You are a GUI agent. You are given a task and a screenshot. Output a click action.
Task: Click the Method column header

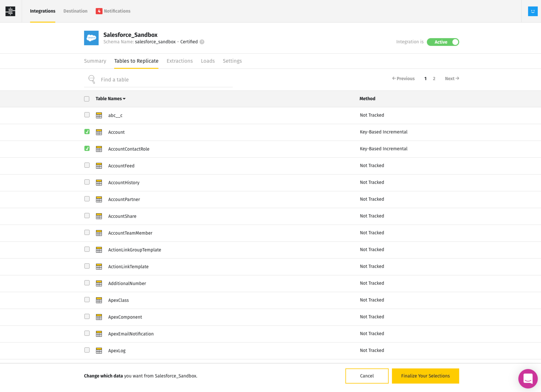[367, 99]
